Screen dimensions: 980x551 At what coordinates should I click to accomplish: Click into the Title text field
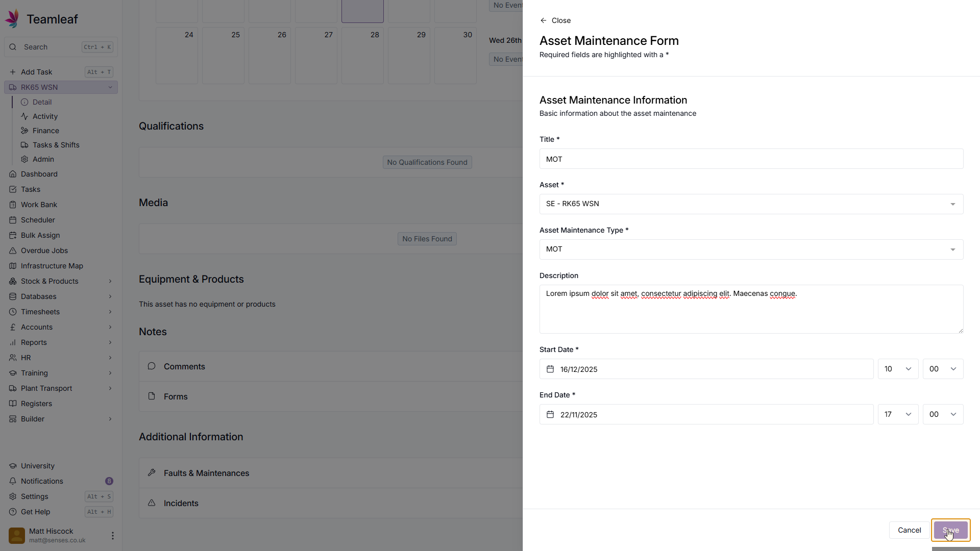[751, 159]
